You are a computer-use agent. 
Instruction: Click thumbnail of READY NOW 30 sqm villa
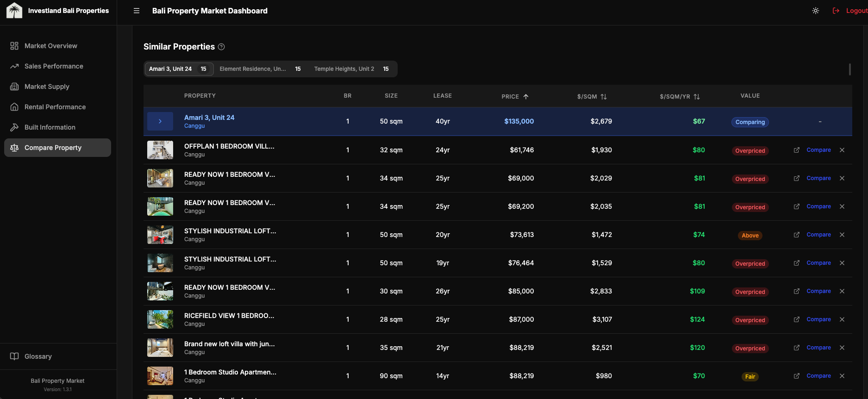pyautogui.click(x=160, y=291)
